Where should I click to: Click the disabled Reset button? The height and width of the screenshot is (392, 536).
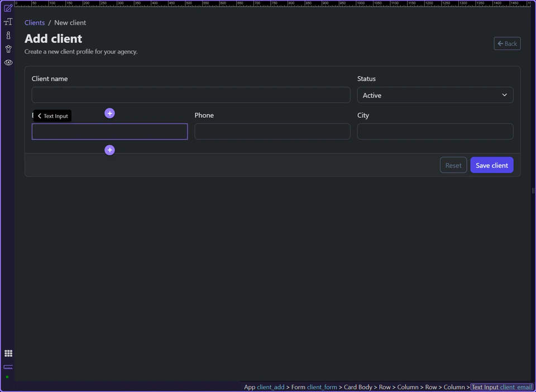click(x=453, y=165)
